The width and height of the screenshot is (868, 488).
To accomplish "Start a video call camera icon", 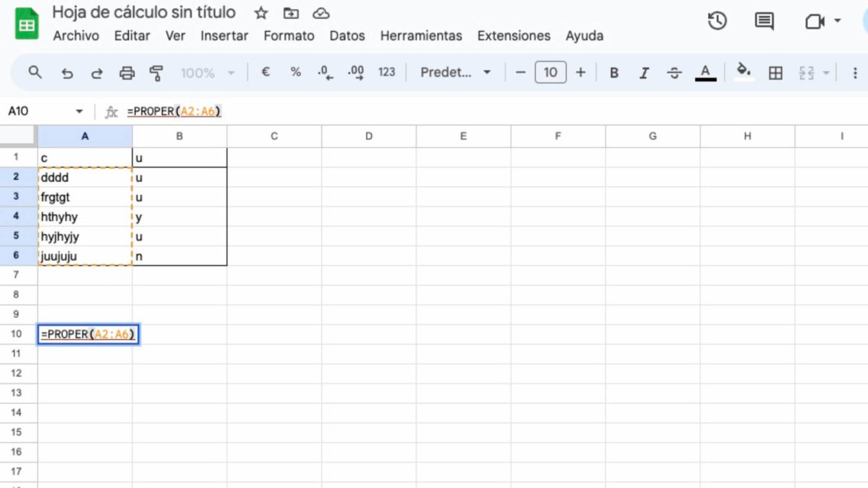I will [815, 22].
